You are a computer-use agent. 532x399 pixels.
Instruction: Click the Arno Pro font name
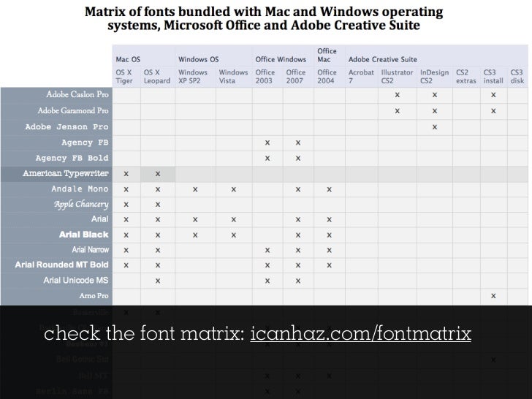94,296
